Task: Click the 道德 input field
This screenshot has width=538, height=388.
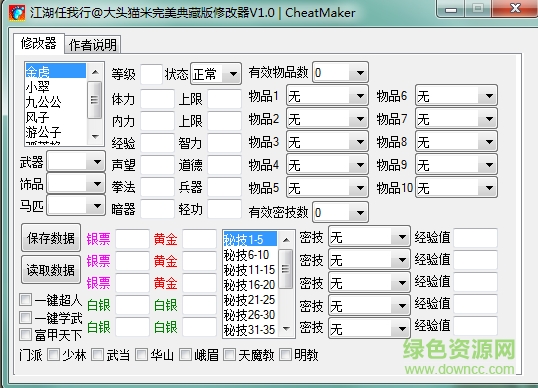Action: 224,165
